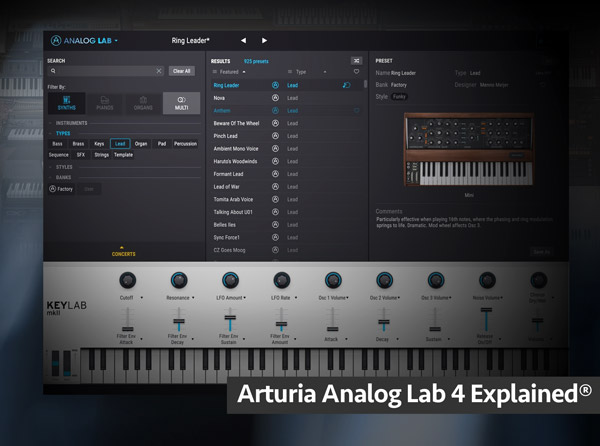The width and height of the screenshot is (600, 446).
Task: Click the Factory bank button
Action: tap(61, 189)
